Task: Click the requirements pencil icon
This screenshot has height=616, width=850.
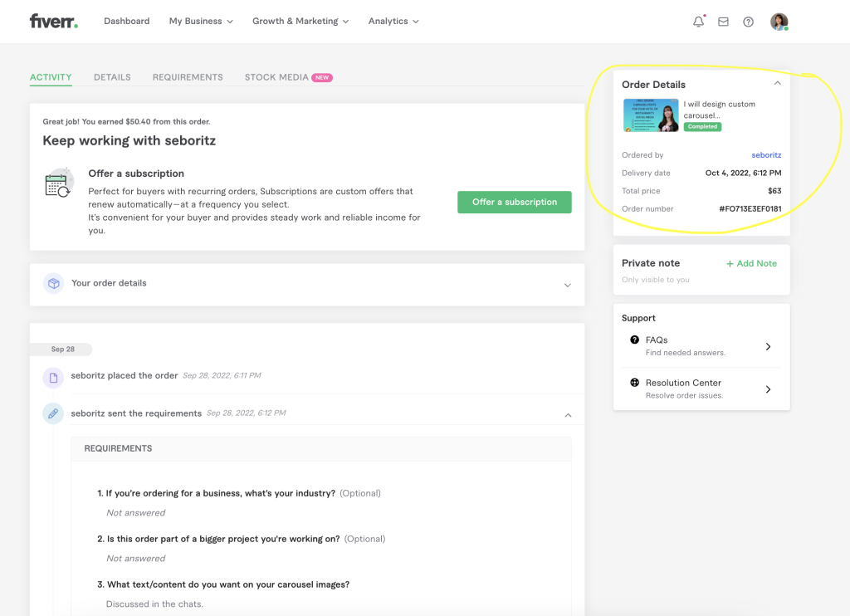Action: pos(53,413)
